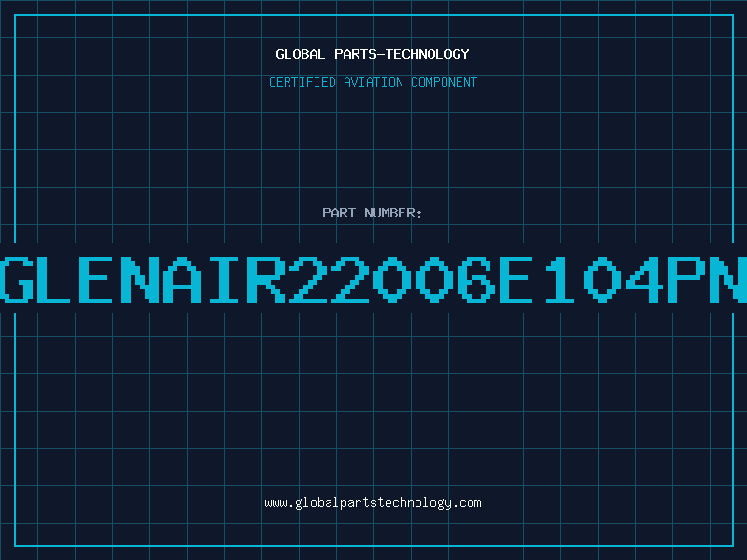747x560 pixels.
Task: Click the CERTIFIED AVIATION COMPONENT subtitle
Action: pos(373,82)
